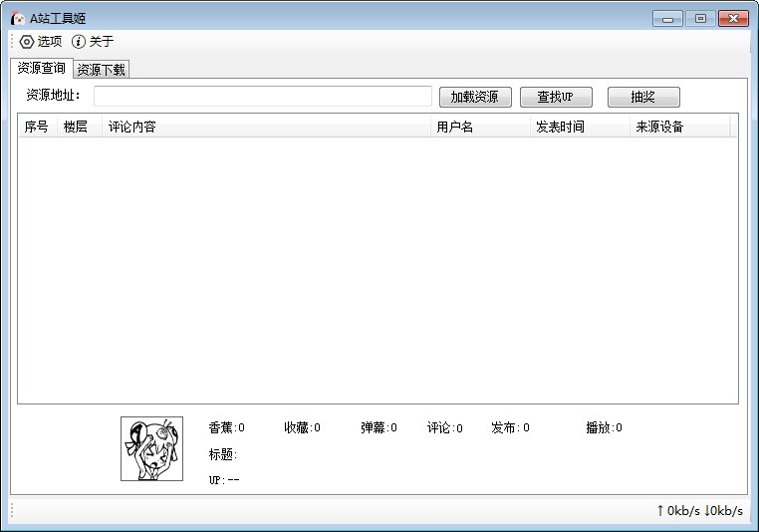Click the 资源地址: label

point(53,95)
